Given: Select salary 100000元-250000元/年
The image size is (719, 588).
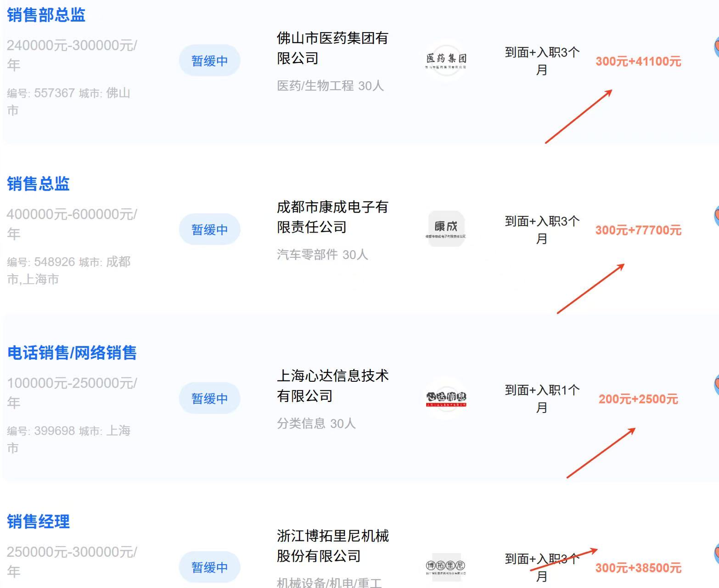Looking at the screenshot, I should [x=72, y=393].
